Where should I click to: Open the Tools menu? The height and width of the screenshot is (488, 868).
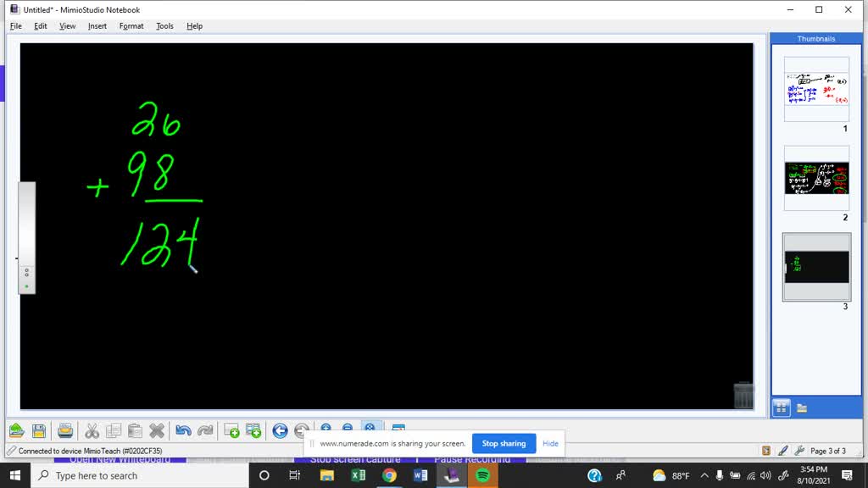coord(164,26)
